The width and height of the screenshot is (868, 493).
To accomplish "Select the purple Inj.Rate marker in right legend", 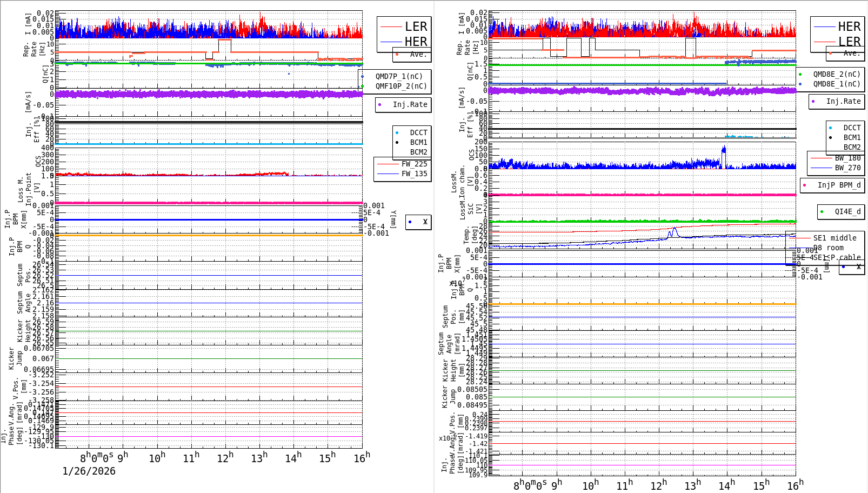I will point(813,101).
